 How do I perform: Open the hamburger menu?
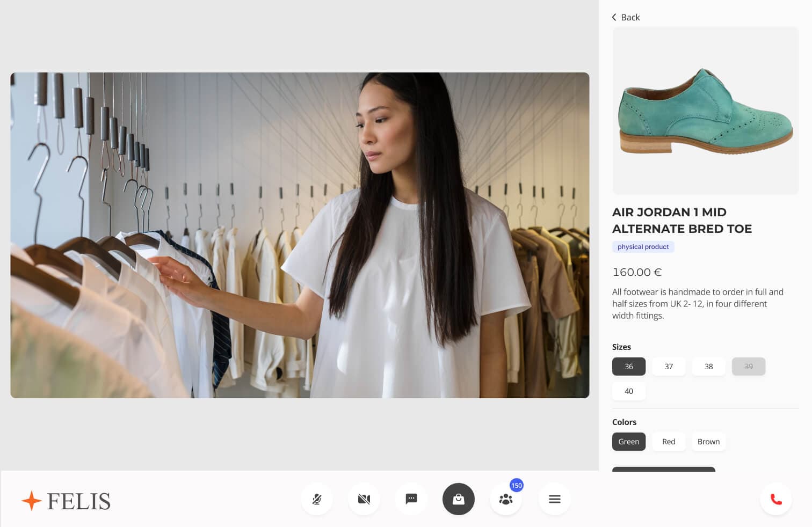[x=555, y=499]
